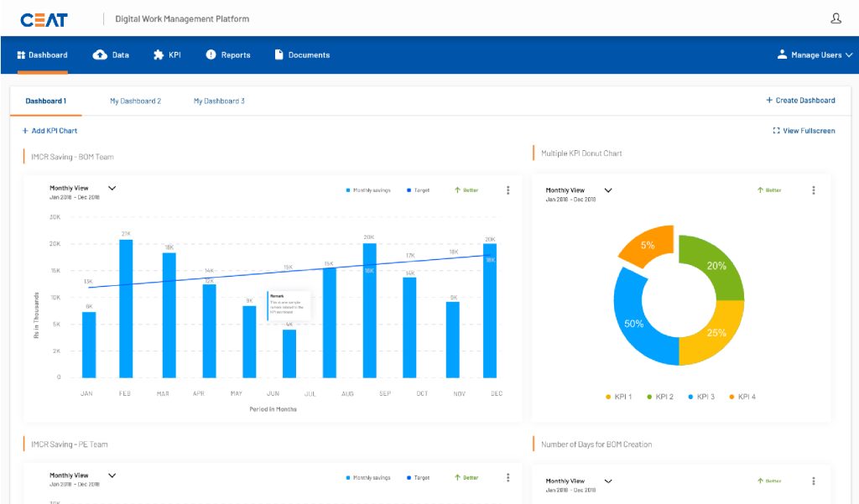
Task: Toggle the KPI 1 legend item
Action: point(618,397)
